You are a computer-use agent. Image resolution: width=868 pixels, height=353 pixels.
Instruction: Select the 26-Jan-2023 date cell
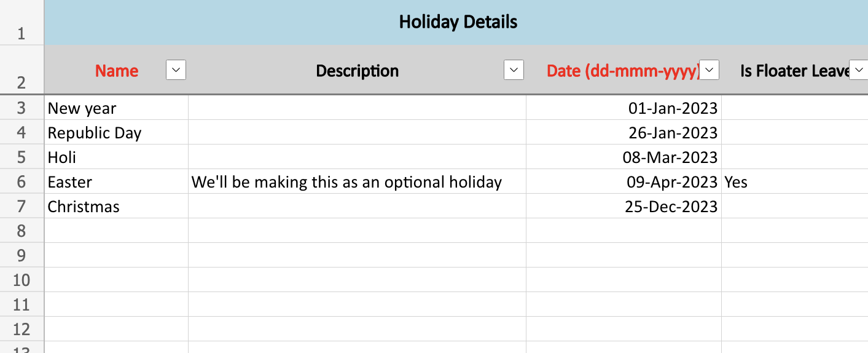pos(624,133)
